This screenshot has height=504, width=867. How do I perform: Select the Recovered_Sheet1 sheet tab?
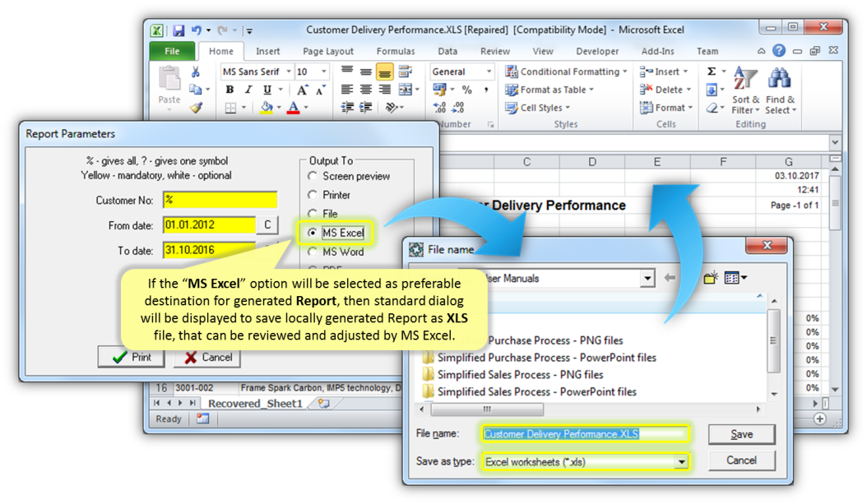(255, 404)
